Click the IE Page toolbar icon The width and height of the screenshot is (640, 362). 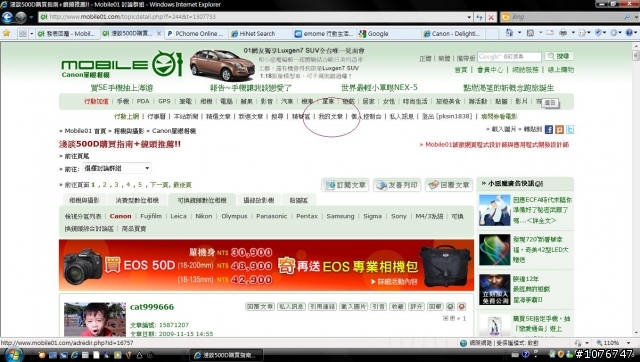click(582, 33)
